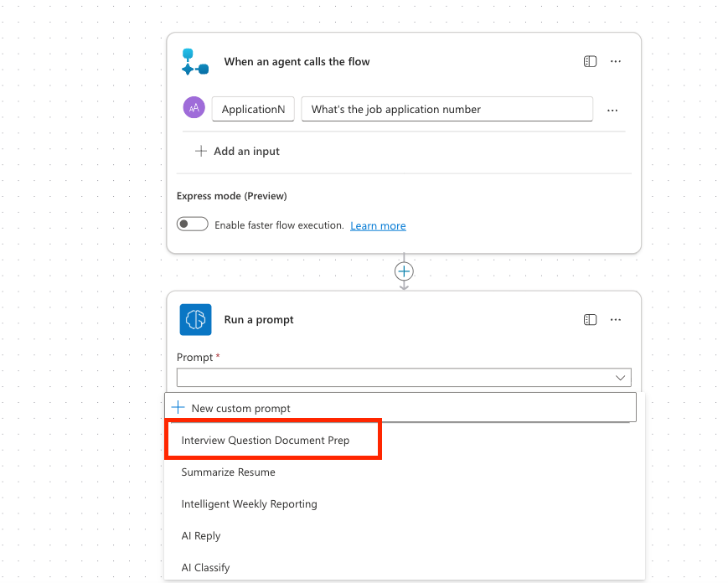This screenshot has width=728, height=583.
Task: Open trigger card more options menu
Action: coord(616,62)
